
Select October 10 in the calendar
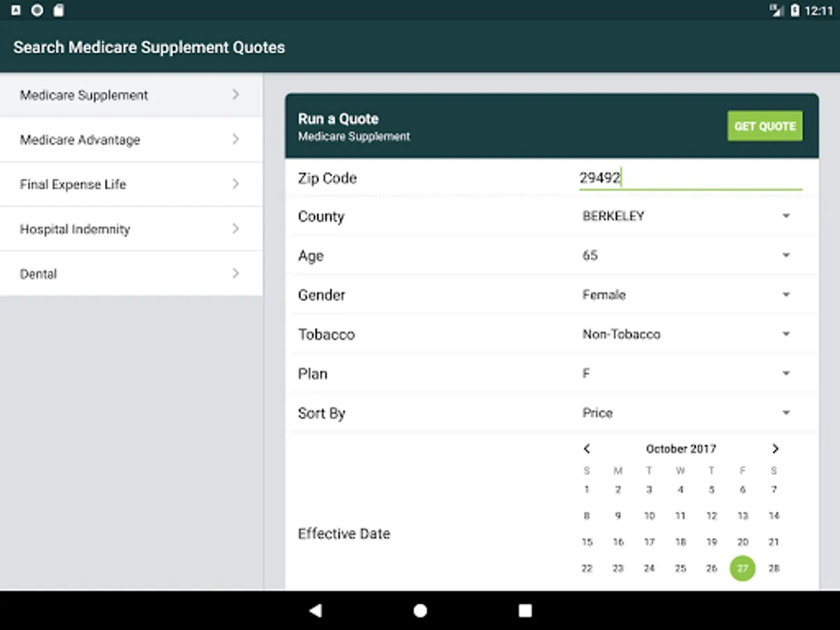click(x=650, y=516)
